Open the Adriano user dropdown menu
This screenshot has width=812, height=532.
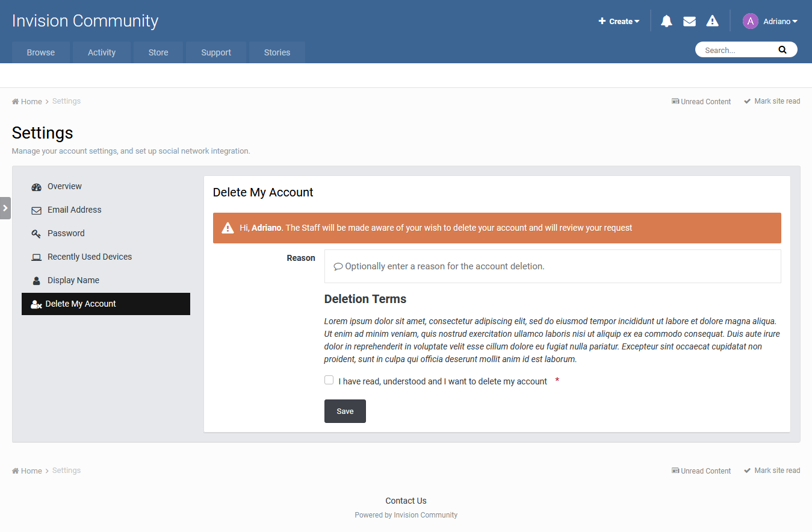click(x=780, y=21)
